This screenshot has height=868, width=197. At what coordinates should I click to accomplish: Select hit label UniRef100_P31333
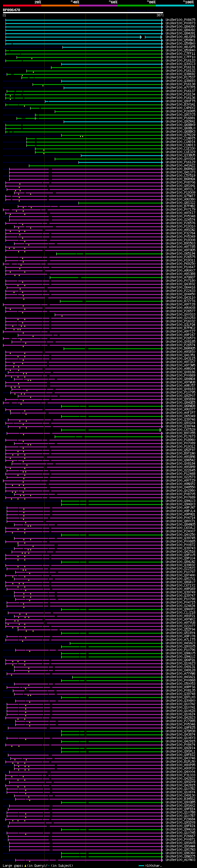point(180,775)
